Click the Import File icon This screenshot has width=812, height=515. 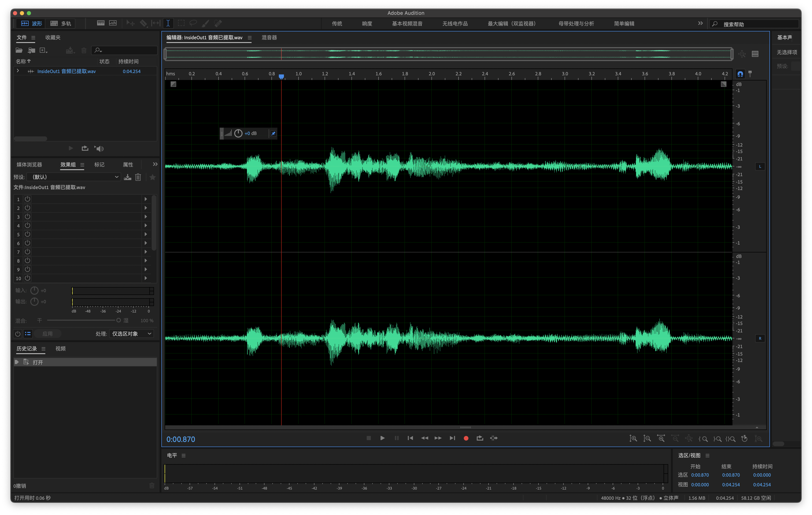tap(32, 50)
